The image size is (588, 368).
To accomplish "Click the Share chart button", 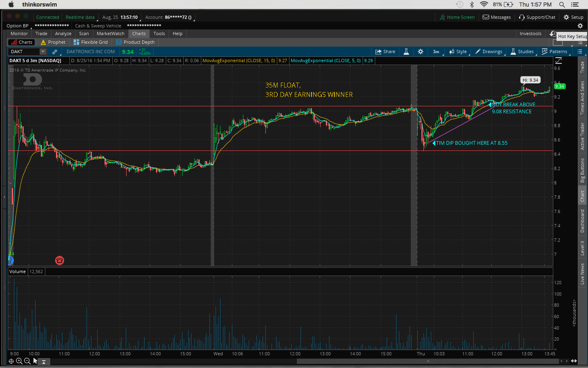I will coord(385,52).
